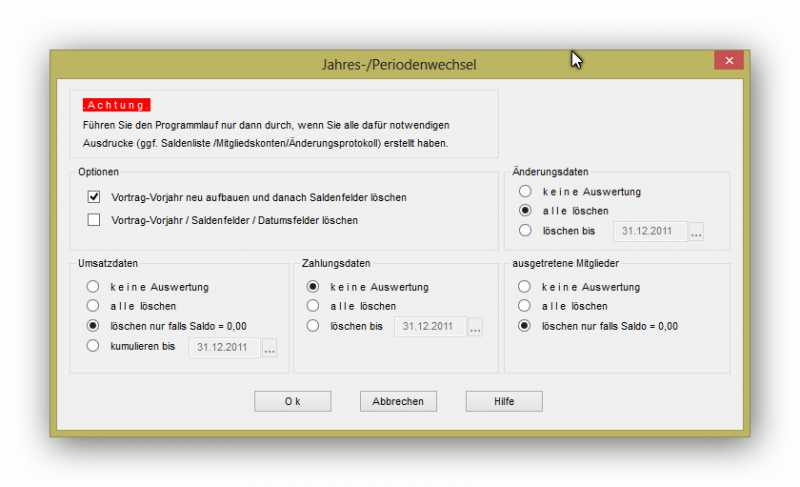Open date picker beside 'kumulieren bis' field
800x487 pixels.
click(x=269, y=348)
